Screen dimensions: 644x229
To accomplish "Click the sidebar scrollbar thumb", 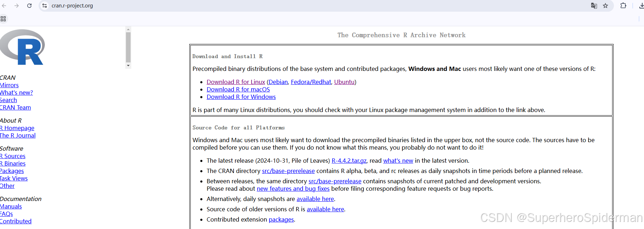I will 128,48.
